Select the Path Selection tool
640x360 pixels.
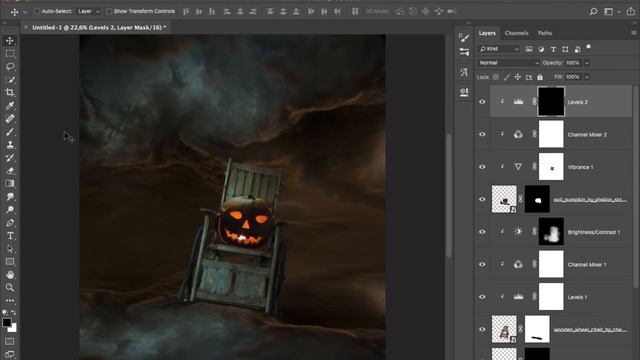coord(10,249)
